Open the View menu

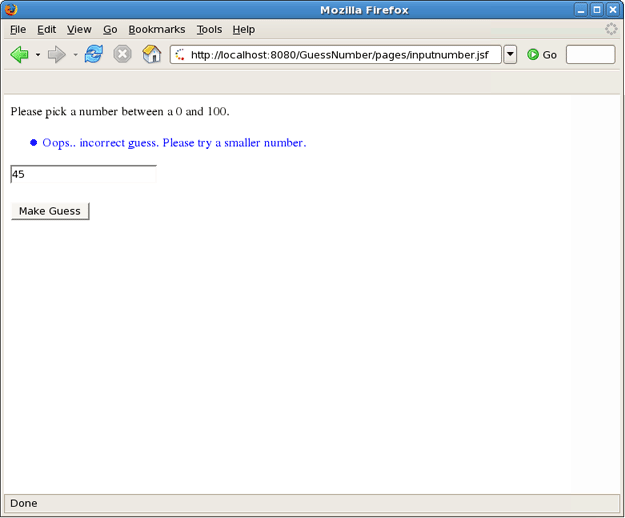click(79, 30)
